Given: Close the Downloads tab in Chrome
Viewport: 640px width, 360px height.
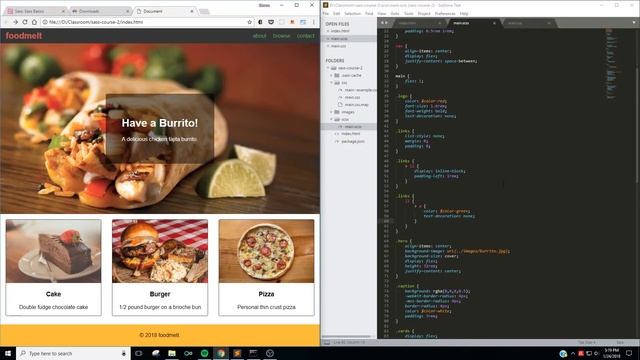Looking at the screenshot, I should [127, 11].
